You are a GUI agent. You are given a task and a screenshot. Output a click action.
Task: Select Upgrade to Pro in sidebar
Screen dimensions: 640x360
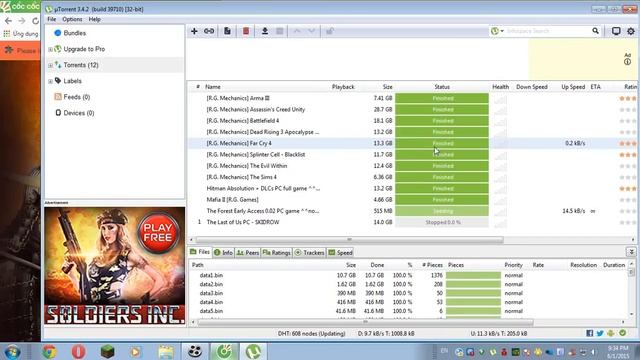coord(84,49)
